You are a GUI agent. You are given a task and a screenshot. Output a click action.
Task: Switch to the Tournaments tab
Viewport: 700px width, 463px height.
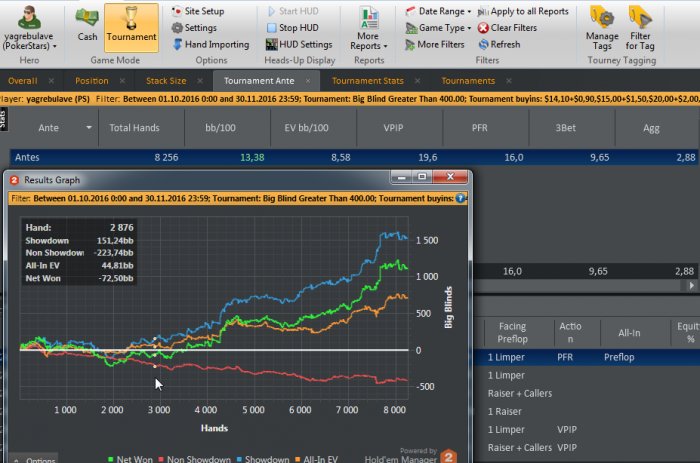tap(468, 81)
